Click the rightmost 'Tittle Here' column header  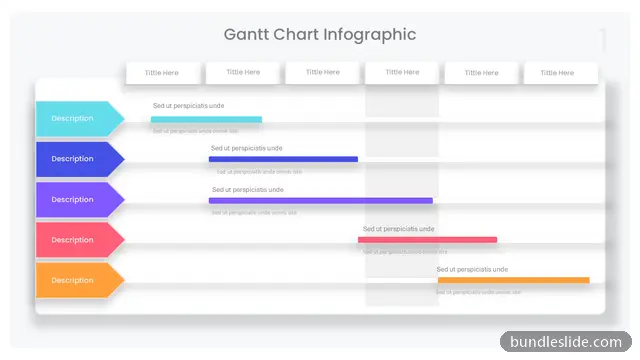point(560,73)
